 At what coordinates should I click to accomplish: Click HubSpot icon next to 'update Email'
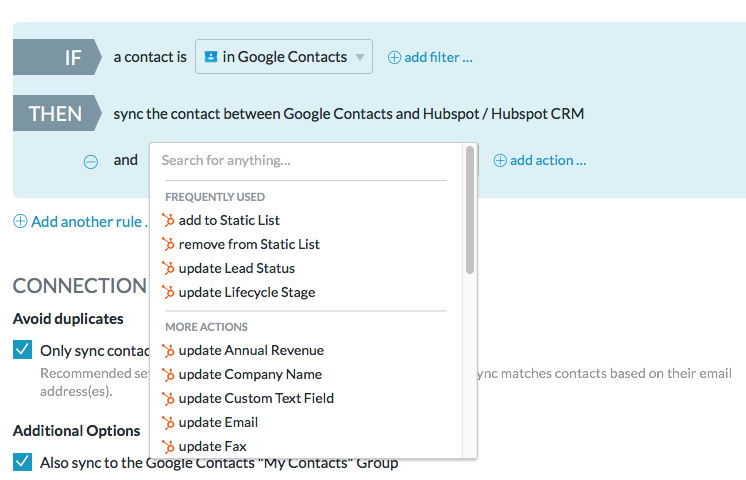click(x=168, y=422)
